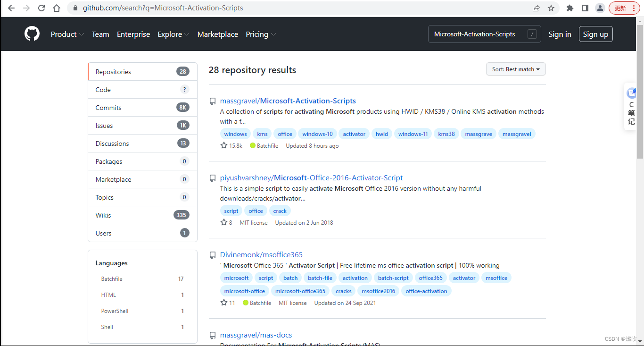Viewport: 644px width, 346px height.
Task: Filter by Shell language
Action: point(142,327)
